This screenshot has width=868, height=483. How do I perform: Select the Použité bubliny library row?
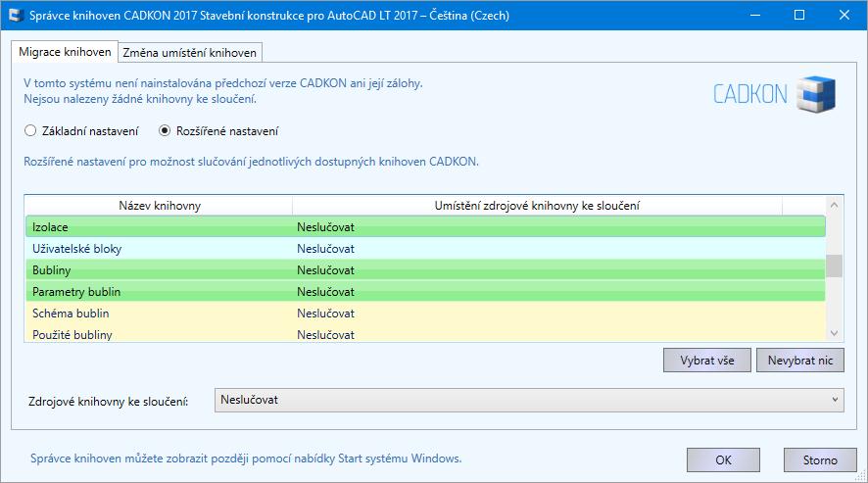(425, 334)
